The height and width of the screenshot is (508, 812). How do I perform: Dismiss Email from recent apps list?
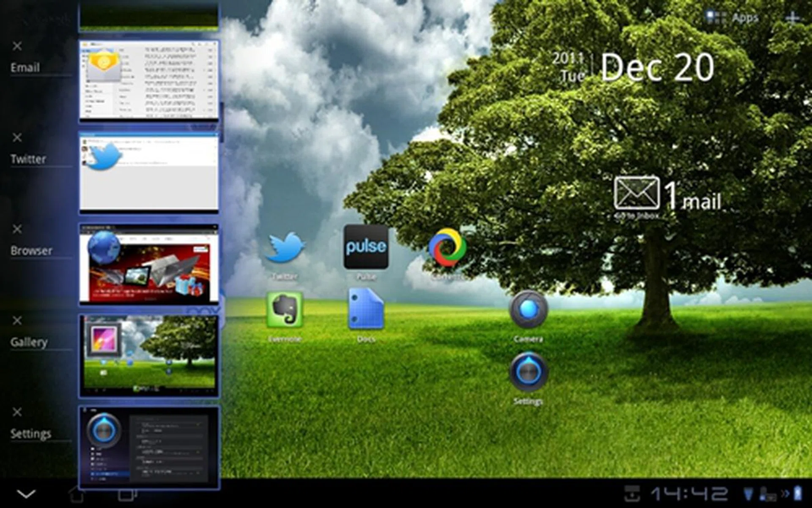[17, 46]
